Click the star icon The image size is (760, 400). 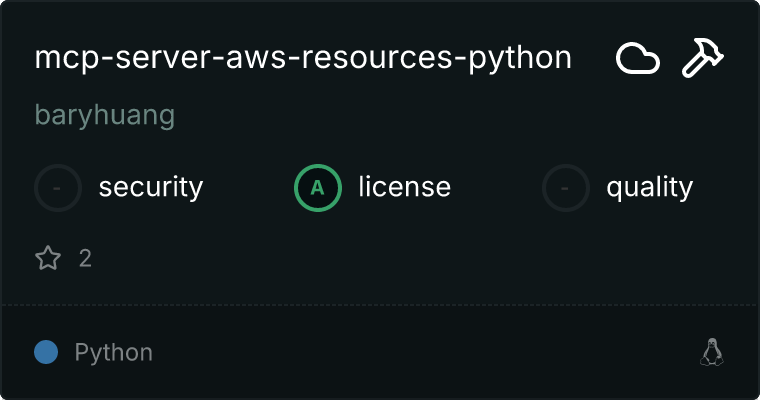click(48, 259)
